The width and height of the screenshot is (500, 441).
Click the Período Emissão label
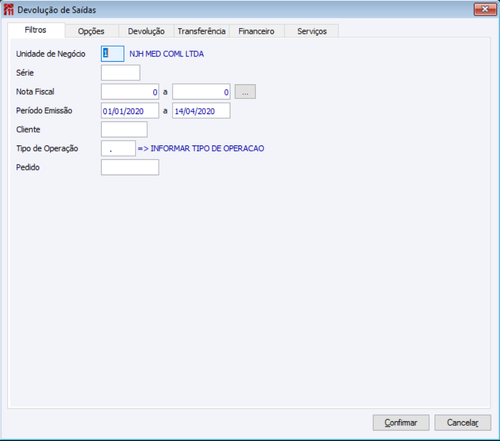(x=44, y=111)
